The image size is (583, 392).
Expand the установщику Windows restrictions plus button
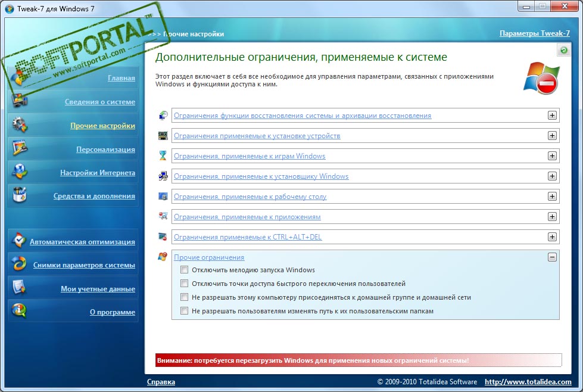(x=552, y=176)
